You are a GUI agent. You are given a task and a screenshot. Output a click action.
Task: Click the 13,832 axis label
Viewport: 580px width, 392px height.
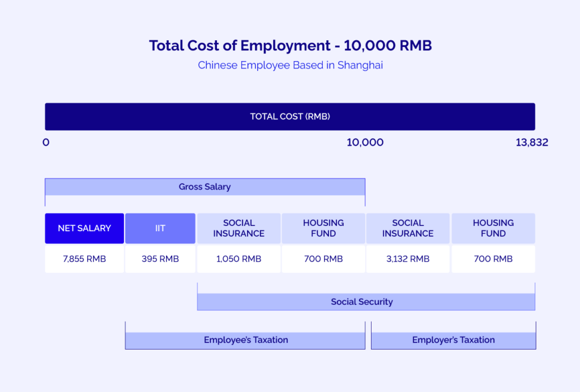(532, 142)
